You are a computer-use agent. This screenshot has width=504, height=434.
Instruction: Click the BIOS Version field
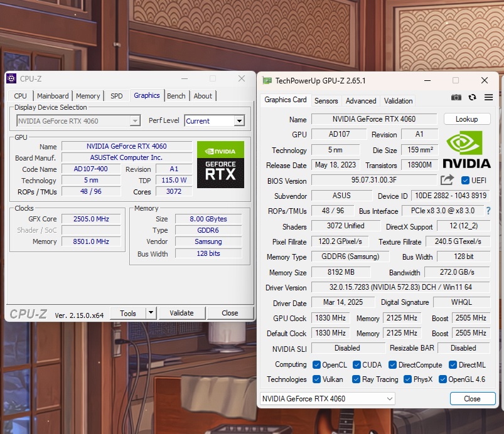(374, 180)
